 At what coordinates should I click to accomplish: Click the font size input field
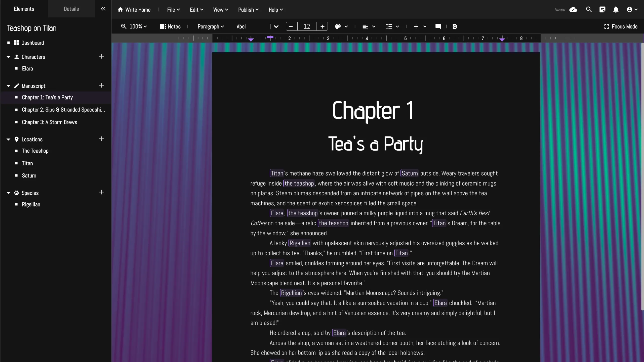point(307,26)
